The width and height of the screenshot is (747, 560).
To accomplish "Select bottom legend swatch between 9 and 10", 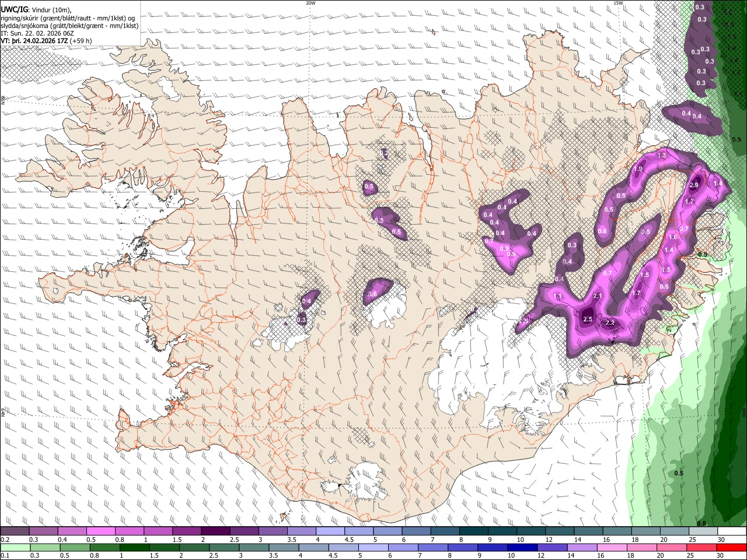I will pyautogui.click(x=493, y=548).
